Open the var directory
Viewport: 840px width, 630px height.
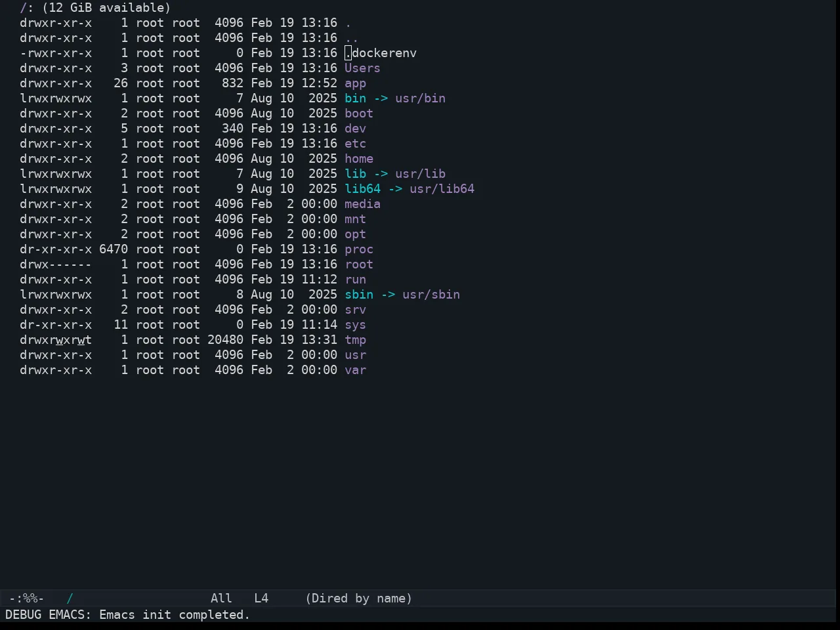355,370
